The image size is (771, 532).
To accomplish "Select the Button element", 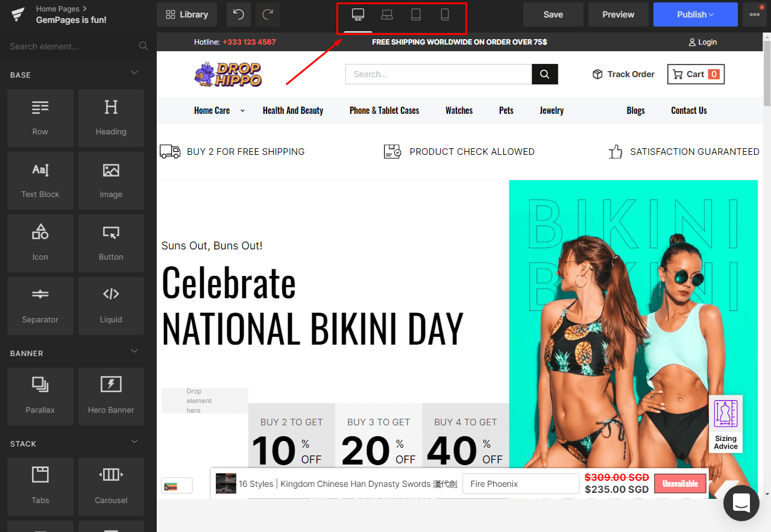I will click(x=111, y=243).
